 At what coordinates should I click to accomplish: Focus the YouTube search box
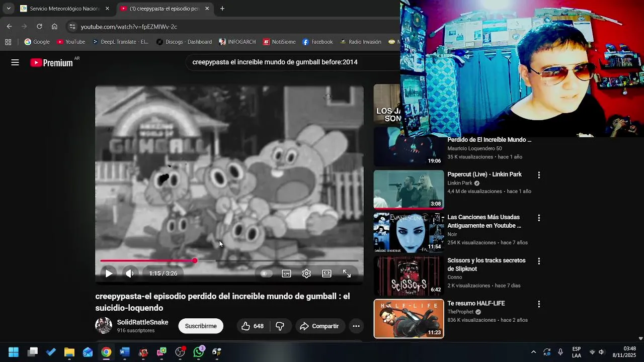point(292,62)
